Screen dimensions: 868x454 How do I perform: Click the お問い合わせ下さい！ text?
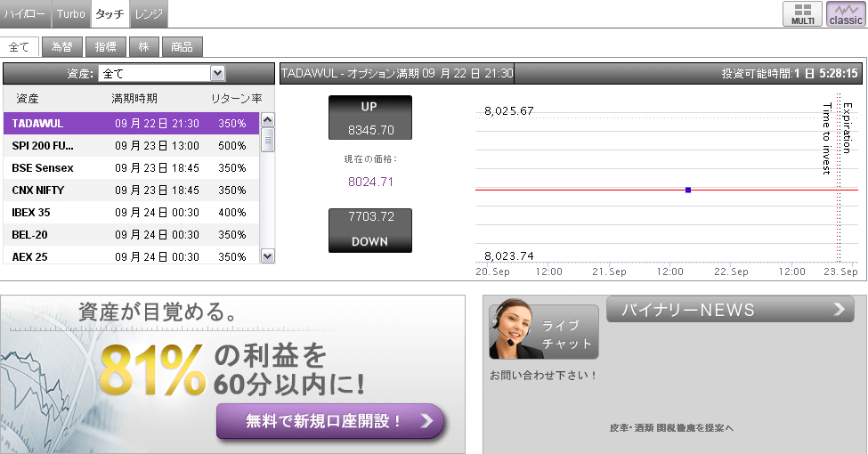542,376
